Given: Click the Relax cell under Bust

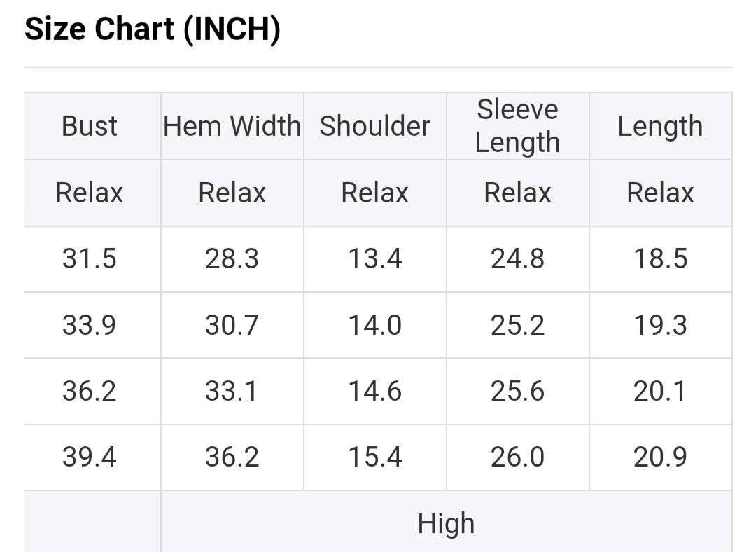Looking at the screenshot, I should pyautogui.click(x=90, y=193).
